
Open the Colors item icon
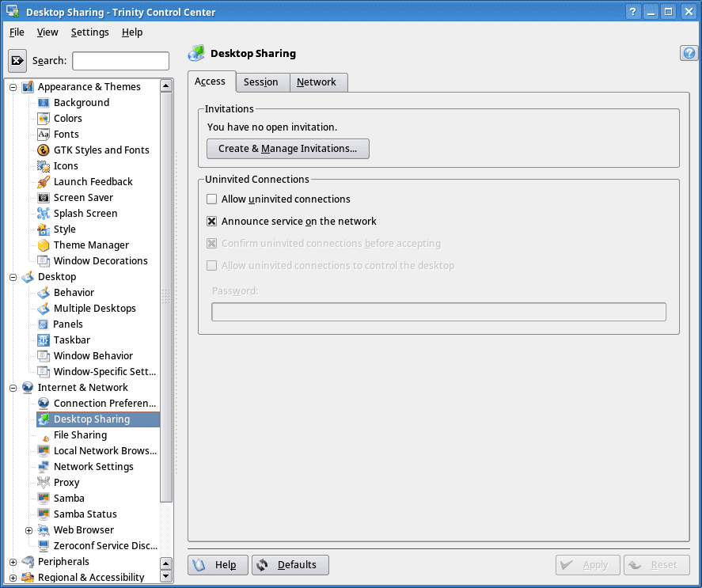(44, 118)
